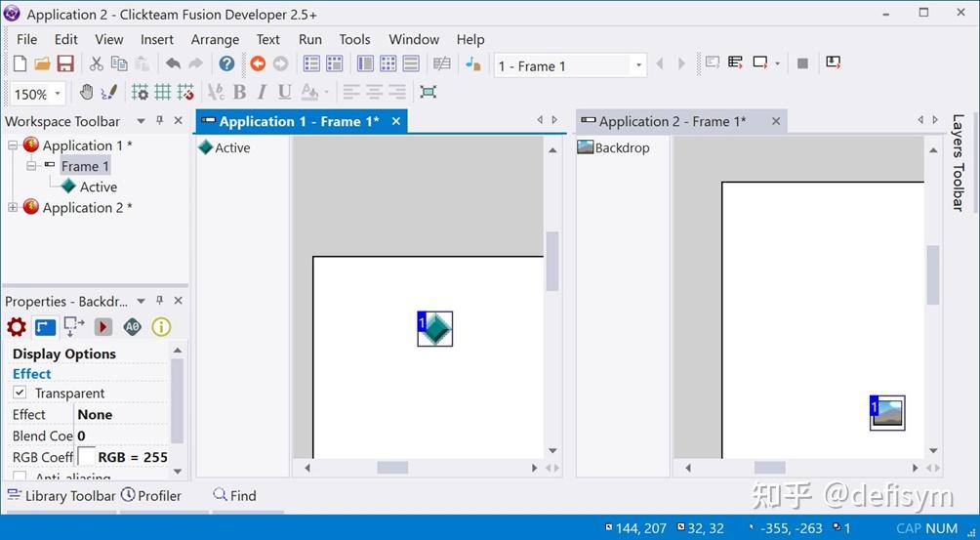The image size is (980, 540).
Task: Open Help using the blue question mark icon
Action: (x=226, y=63)
